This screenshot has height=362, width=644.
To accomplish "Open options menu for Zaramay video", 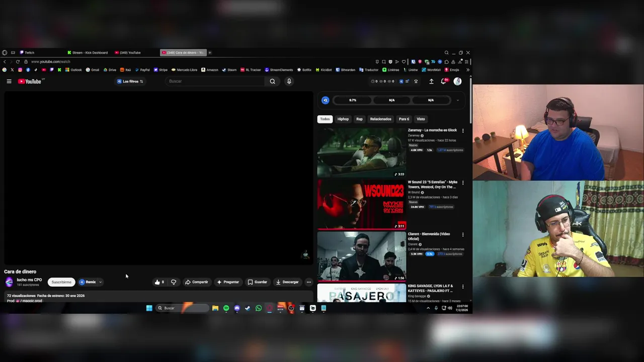I will point(463,131).
